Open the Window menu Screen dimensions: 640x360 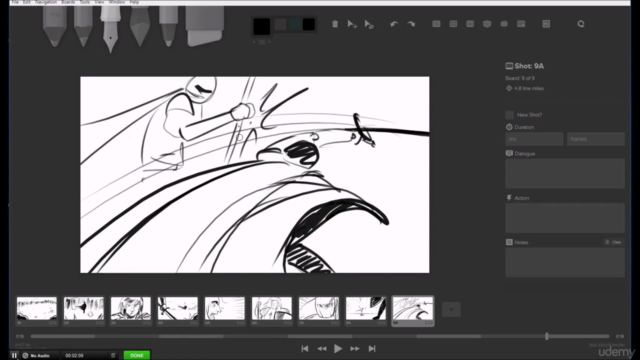117,2
